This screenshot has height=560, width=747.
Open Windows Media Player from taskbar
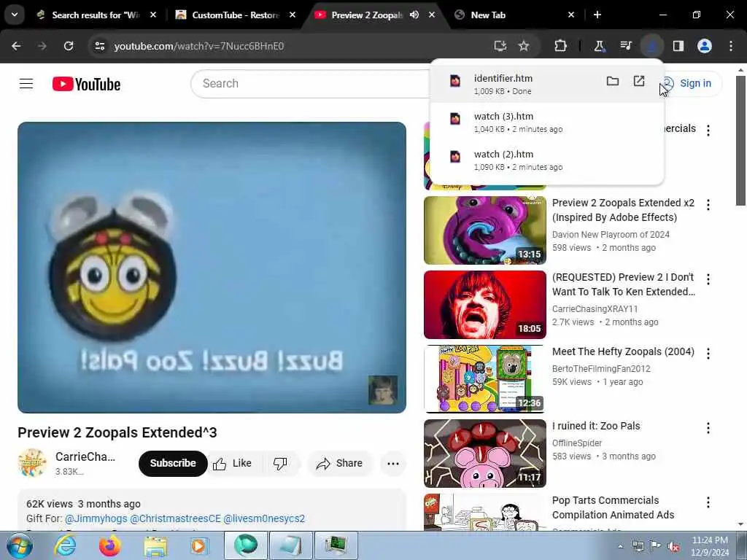coord(199,545)
